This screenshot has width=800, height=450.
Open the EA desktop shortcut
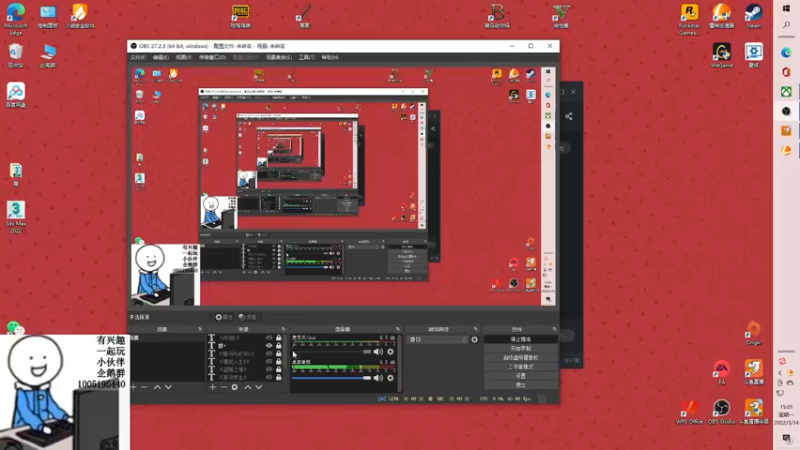(x=721, y=371)
